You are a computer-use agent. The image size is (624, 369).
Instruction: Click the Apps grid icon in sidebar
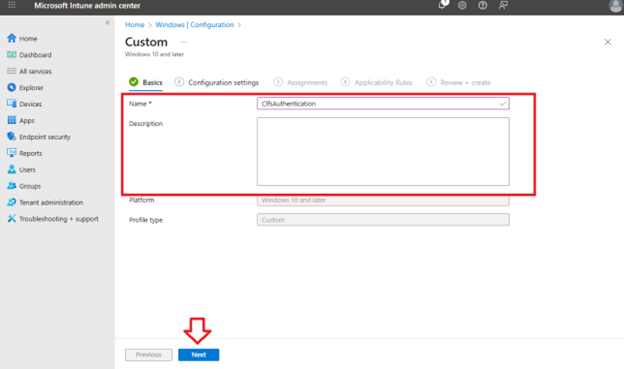coord(12,120)
